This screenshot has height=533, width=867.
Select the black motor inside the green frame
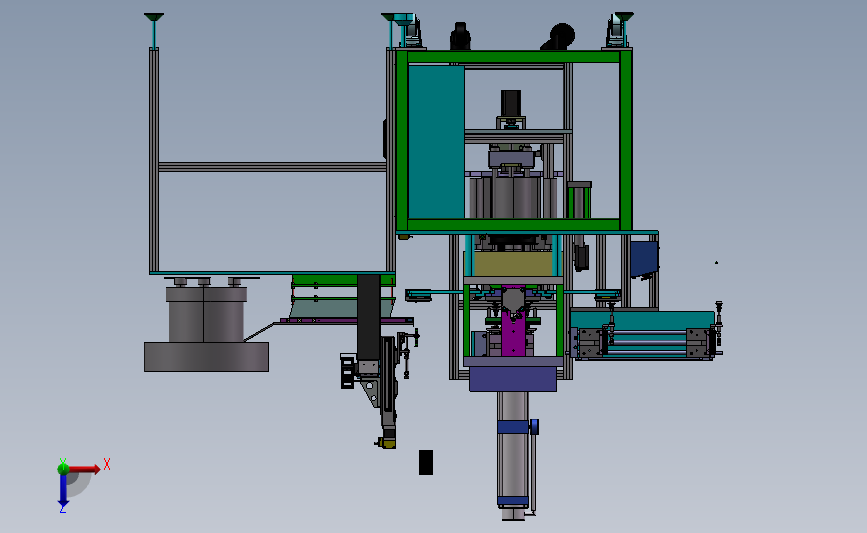coord(511,103)
